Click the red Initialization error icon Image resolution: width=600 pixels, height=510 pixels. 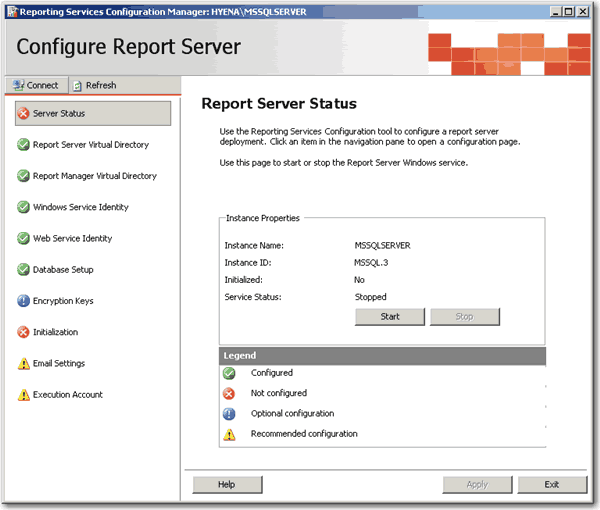click(23, 332)
